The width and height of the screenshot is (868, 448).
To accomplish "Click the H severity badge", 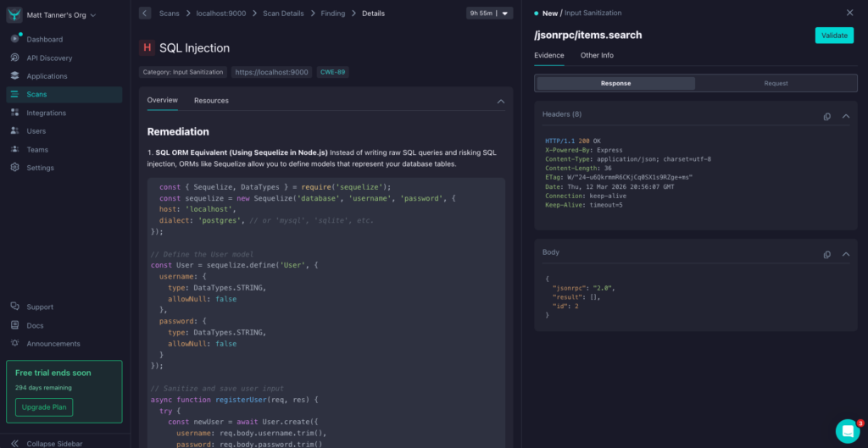I will pos(147,48).
